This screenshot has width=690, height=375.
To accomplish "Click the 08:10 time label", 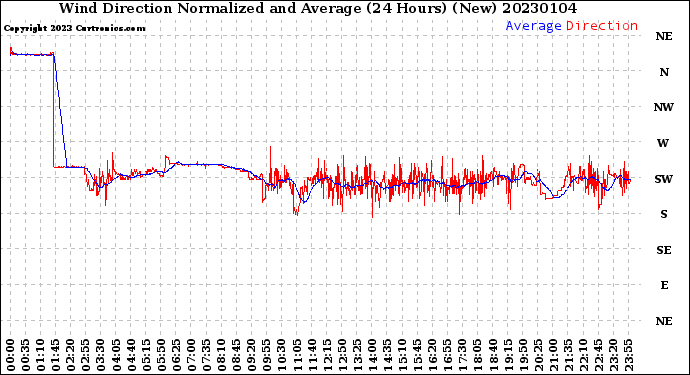I will 221,355.
